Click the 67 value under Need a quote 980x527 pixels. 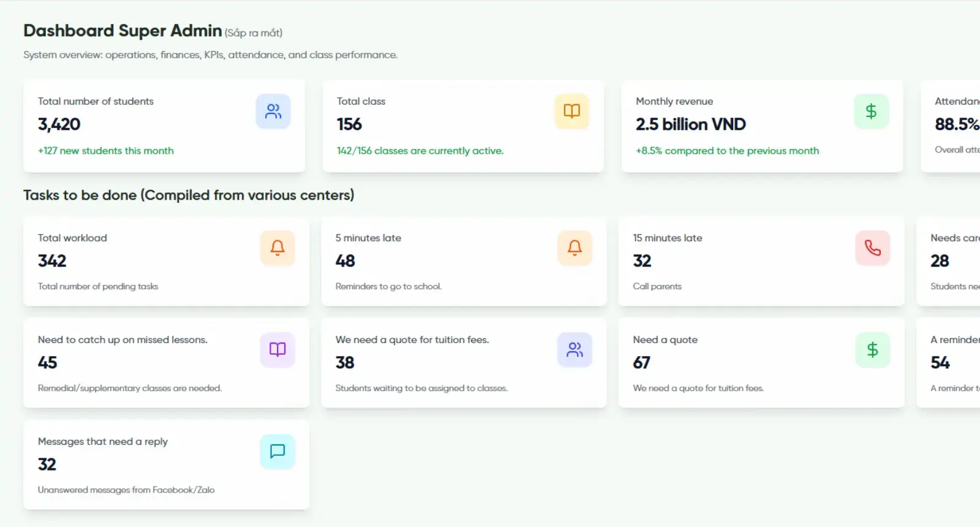coord(641,363)
